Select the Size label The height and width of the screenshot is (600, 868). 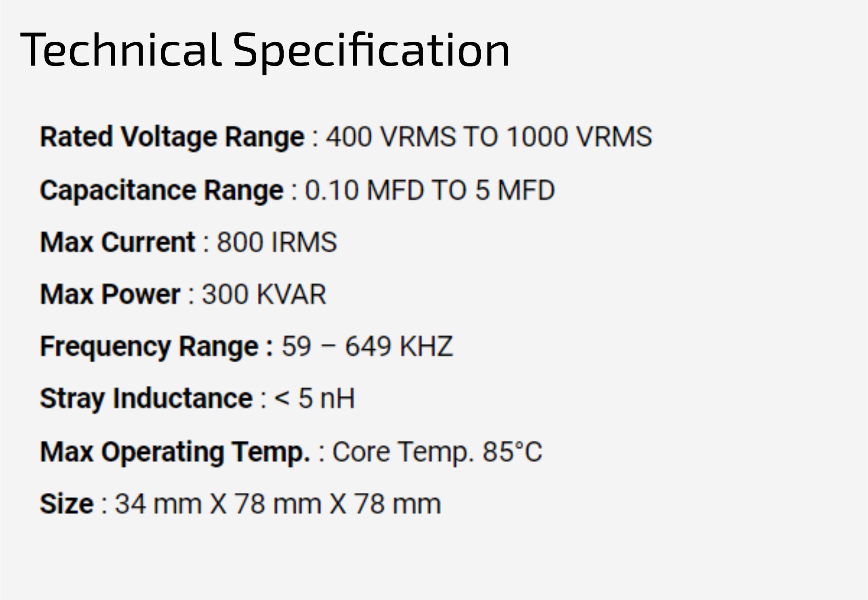[x=67, y=504]
